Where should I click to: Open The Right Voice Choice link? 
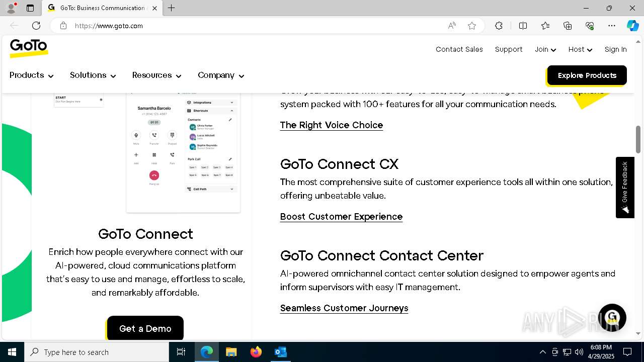coord(332,125)
